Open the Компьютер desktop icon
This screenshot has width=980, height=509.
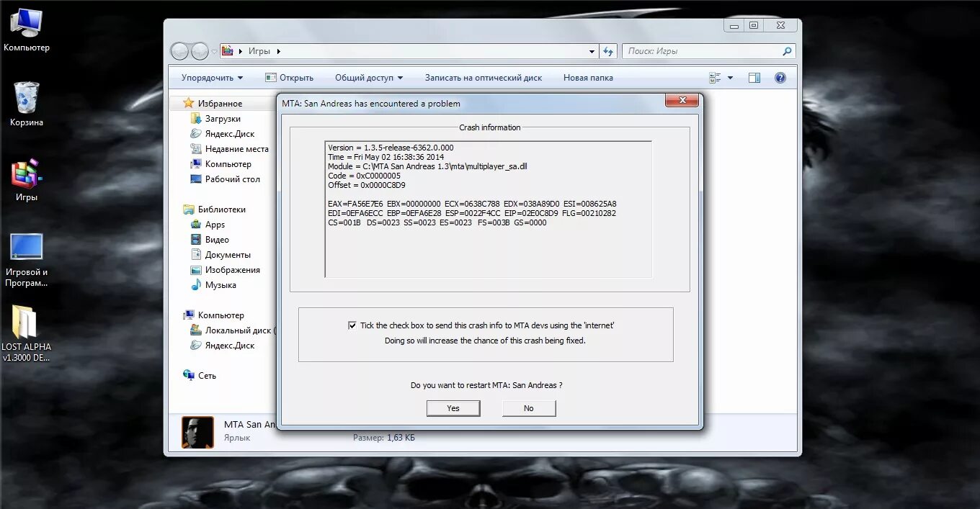[x=26, y=30]
